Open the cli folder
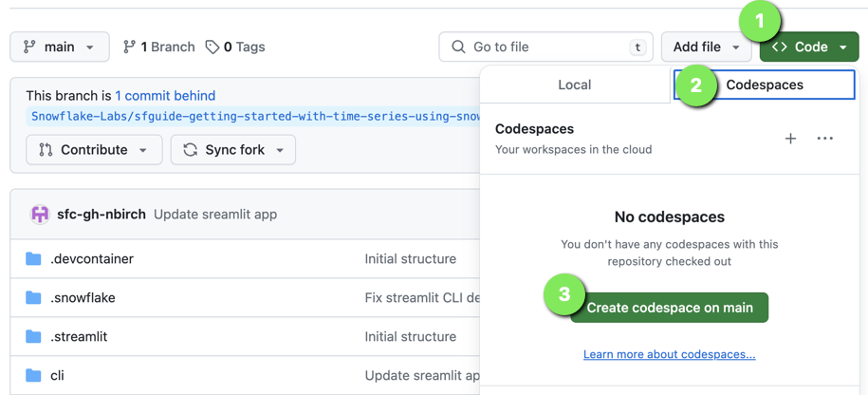The image size is (868, 395). (57, 376)
